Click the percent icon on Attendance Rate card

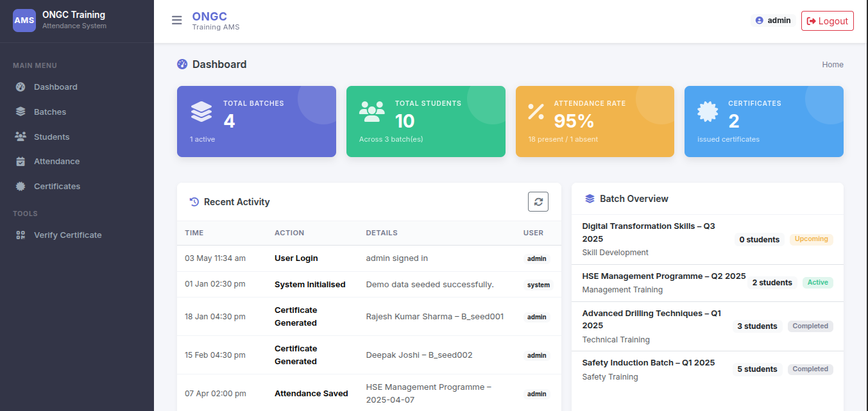(536, 112)
